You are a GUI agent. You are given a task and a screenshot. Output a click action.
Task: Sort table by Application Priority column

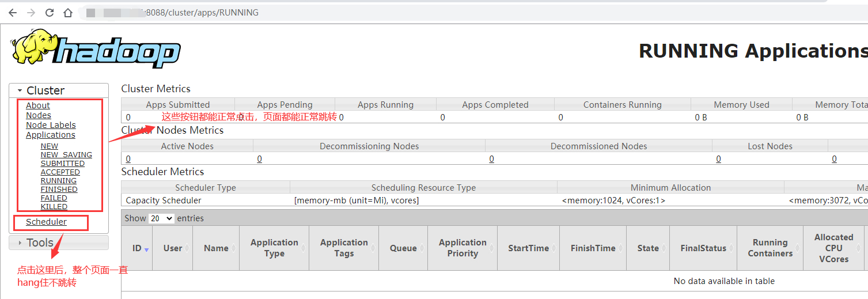463,248
